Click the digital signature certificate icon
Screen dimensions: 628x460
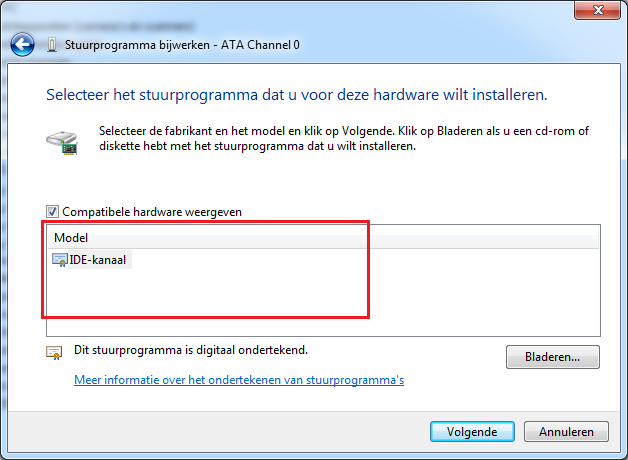(x=54, y=353)
